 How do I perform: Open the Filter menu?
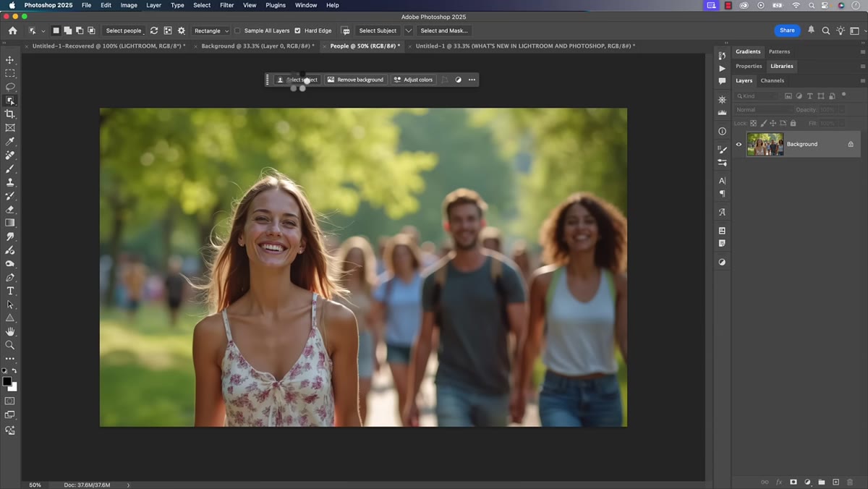tap(226, 5)
